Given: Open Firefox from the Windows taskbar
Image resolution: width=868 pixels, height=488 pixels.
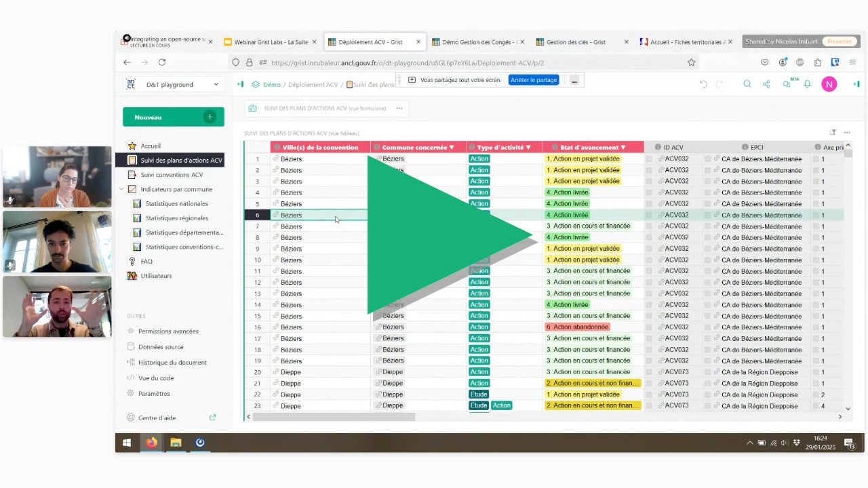Looking at the screenshot, I should click(x=151, y=443).
